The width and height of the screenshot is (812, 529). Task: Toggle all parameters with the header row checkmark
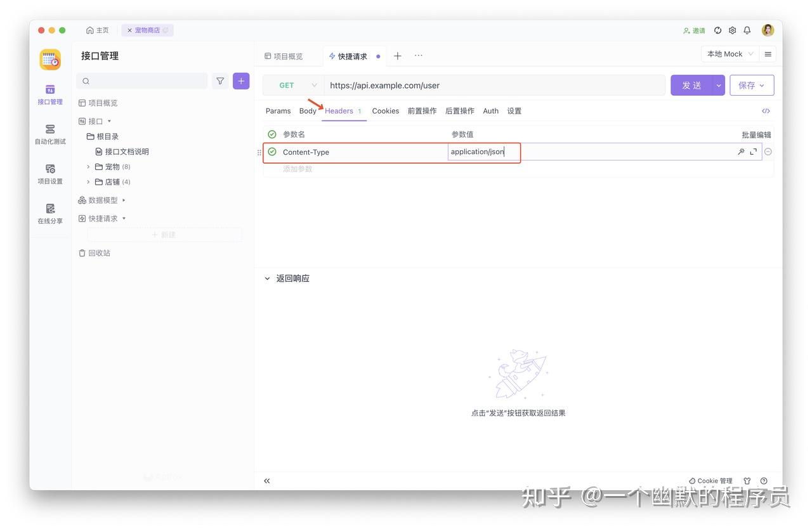pos(272,134)
